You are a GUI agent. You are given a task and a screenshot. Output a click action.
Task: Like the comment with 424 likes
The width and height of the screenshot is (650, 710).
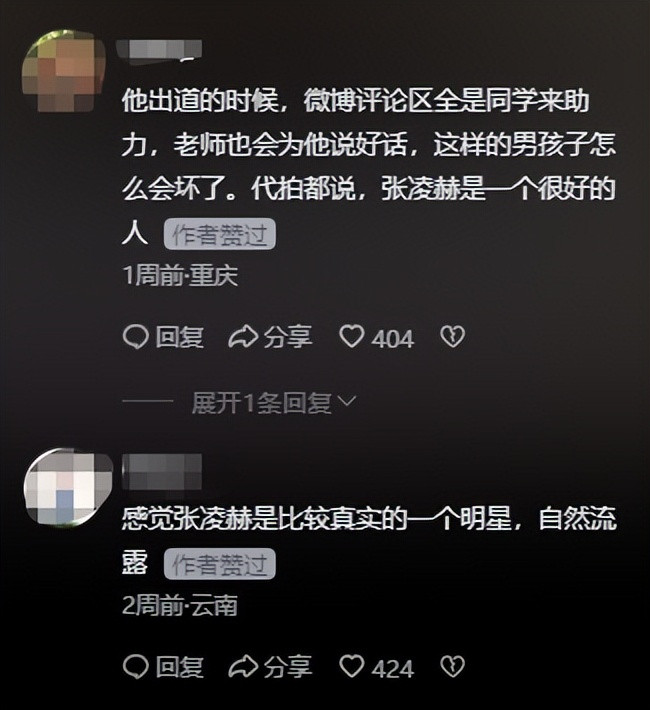[x=352, y=667]
